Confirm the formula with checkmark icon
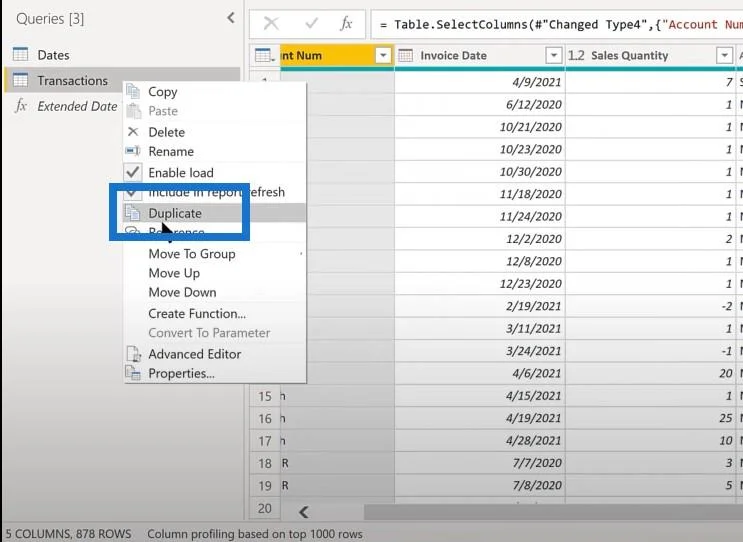Viewport: 743px width, 542px height. click(x=311, y=23)
